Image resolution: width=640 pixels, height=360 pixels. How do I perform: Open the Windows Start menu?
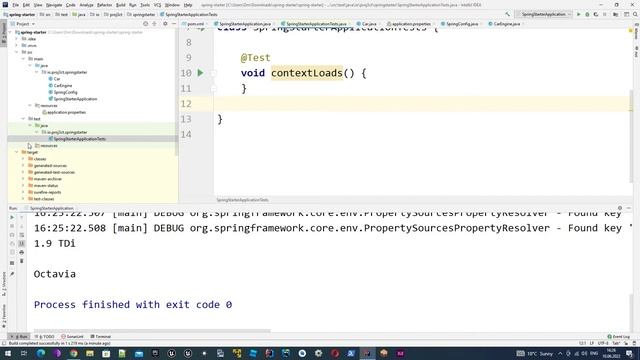(x=7, y=353)
